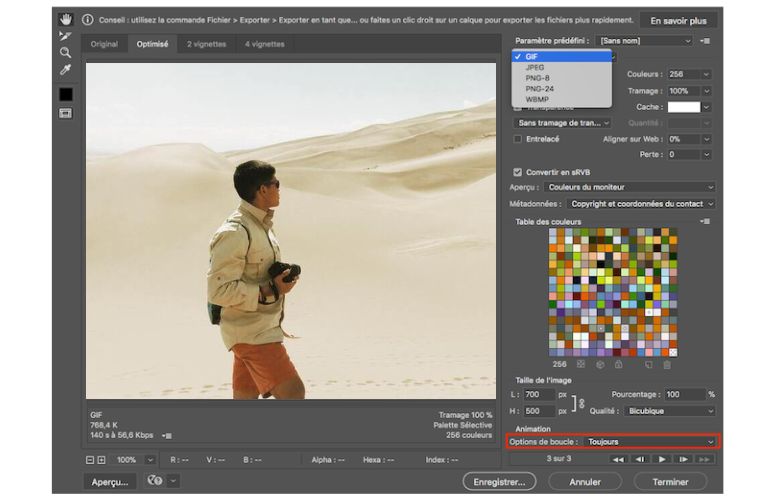775x500 pixels.
Task: Click the optimized image preview
Action: point(291,231)
